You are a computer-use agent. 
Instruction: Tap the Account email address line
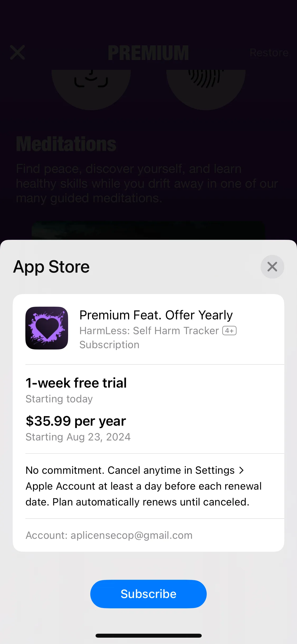pyautogui.click(x=109, y=535)
